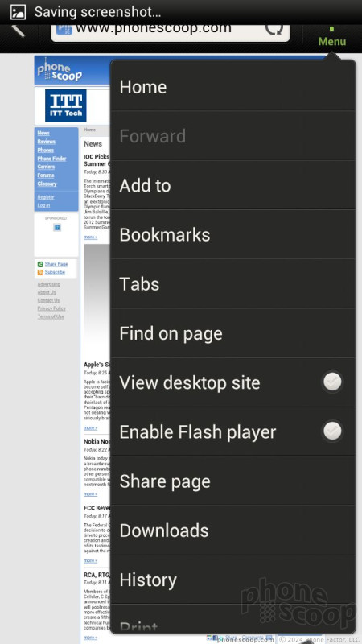Click the Phone Scoop logo
This screenshot has height=644, width=362.
[60, 70]
